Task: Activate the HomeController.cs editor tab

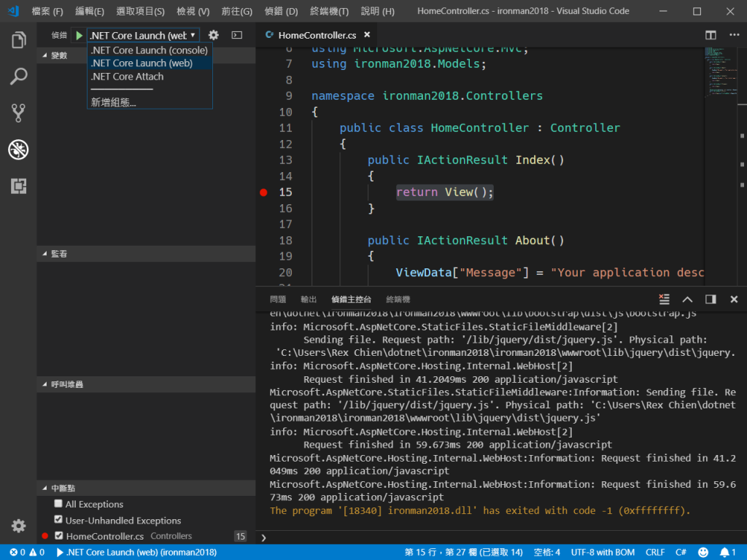Action: pos(317,35)
